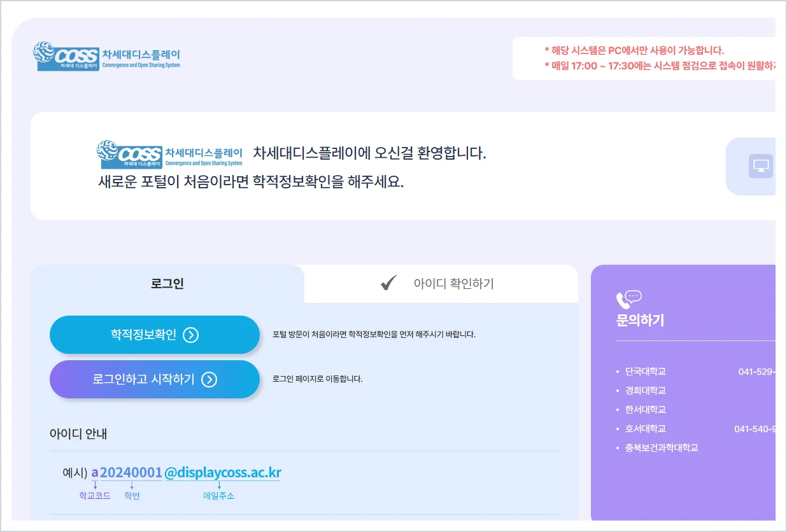The image size is (787, 532).
Task: Click the 17:00 ~ 17:30 maintenance notice
Action: tap(660, 66)
